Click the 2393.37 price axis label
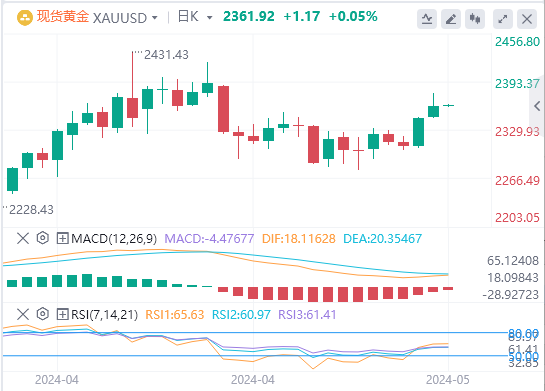The image size is (545, 391). [x=517, y=84]
